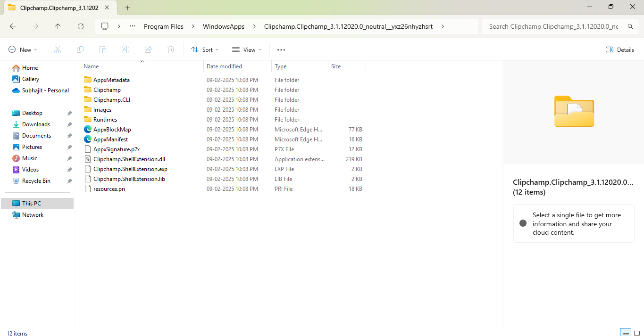
Task: Select WindowsApps in address bar
Action: pos(224,26)
